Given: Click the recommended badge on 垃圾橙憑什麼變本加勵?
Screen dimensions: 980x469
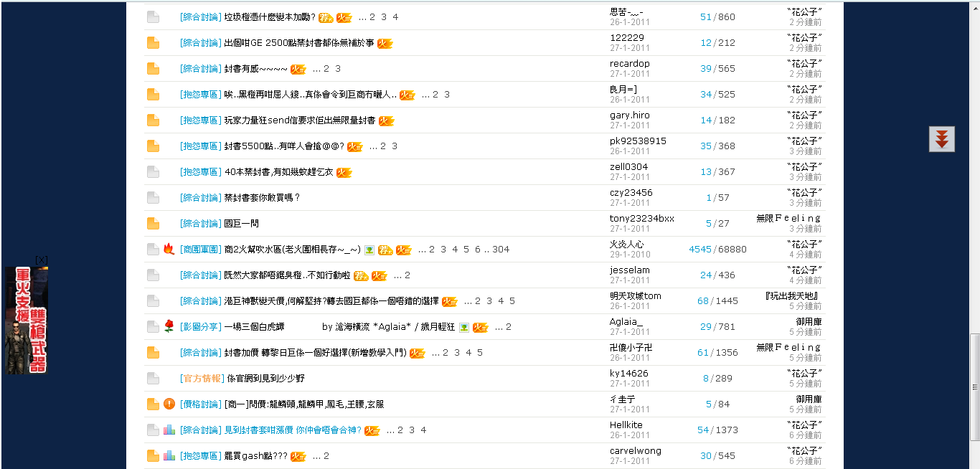Looking at the screenshot, I should click(326, 17).
